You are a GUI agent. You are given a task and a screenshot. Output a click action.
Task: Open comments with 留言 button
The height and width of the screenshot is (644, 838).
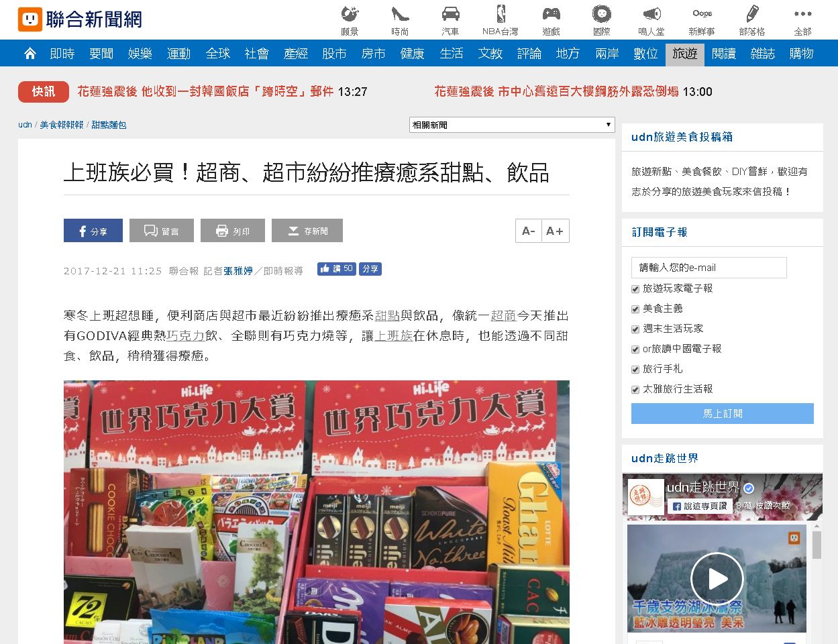(162, 231)
